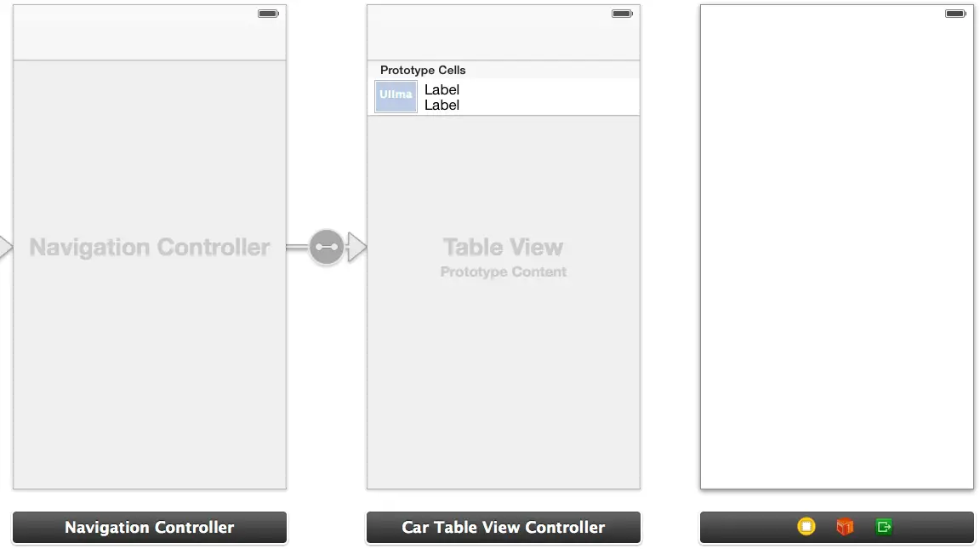The width and height of the screenshot is (980, 549).
Task: Click the green Exit icon
Action: 884,527
